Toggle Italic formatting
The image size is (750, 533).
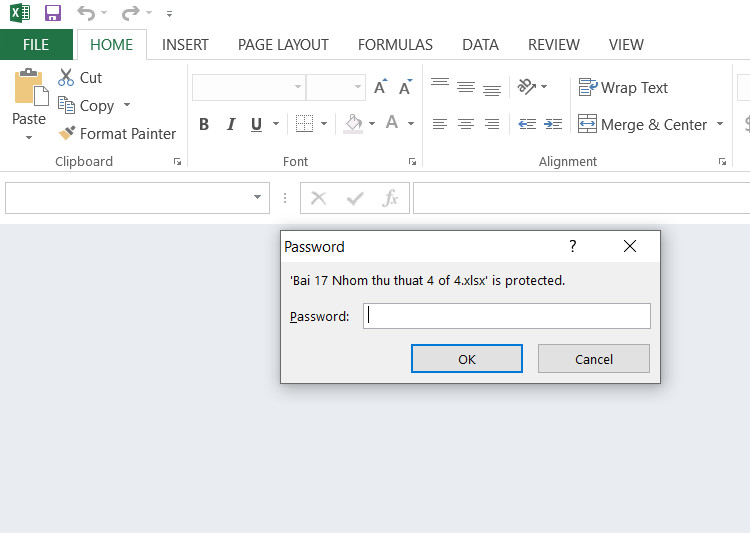[231, 124]
